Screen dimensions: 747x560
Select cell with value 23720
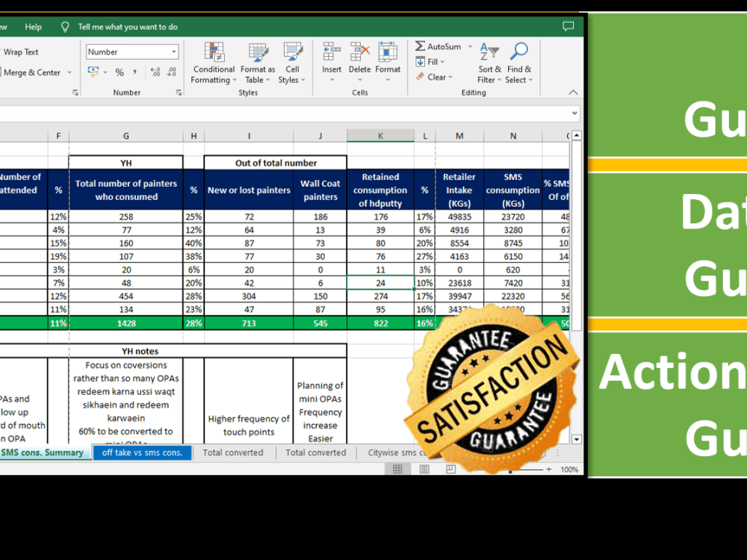513,217
